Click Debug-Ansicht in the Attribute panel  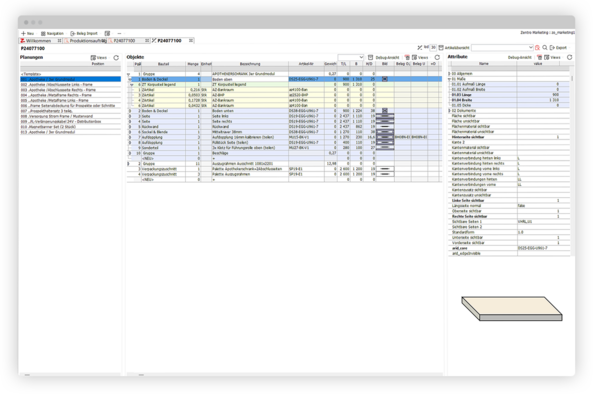pos(520,57)
